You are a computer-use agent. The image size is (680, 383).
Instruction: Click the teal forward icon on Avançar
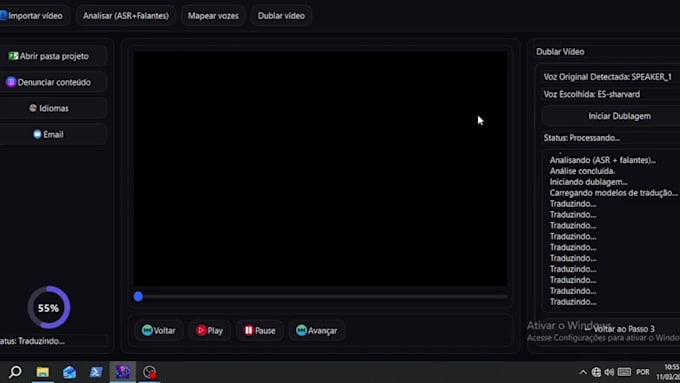click(301, 331)
